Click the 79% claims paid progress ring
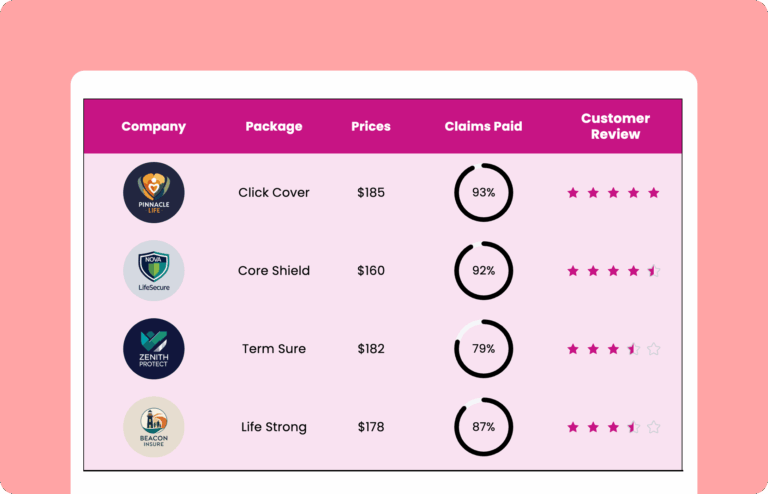The height and width of the screenshot is (494, 768). 483,349
